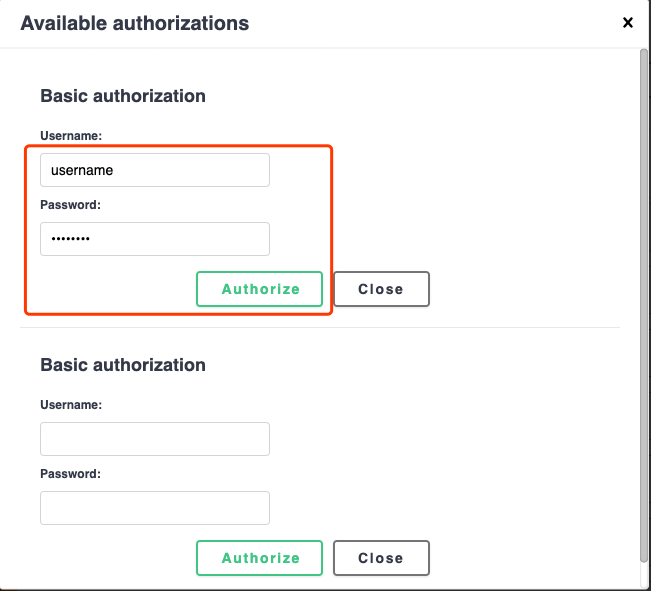Screen dimensions: 651x591
Task: Focus the first password field with dots
Action: click(155, 239)
